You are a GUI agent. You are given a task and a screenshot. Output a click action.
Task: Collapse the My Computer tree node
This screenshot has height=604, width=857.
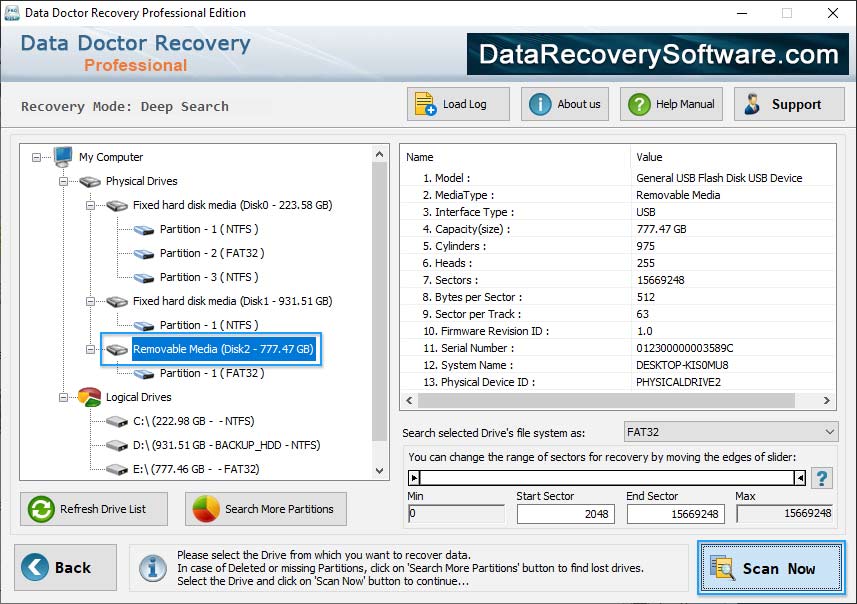(x=35, y=157)
